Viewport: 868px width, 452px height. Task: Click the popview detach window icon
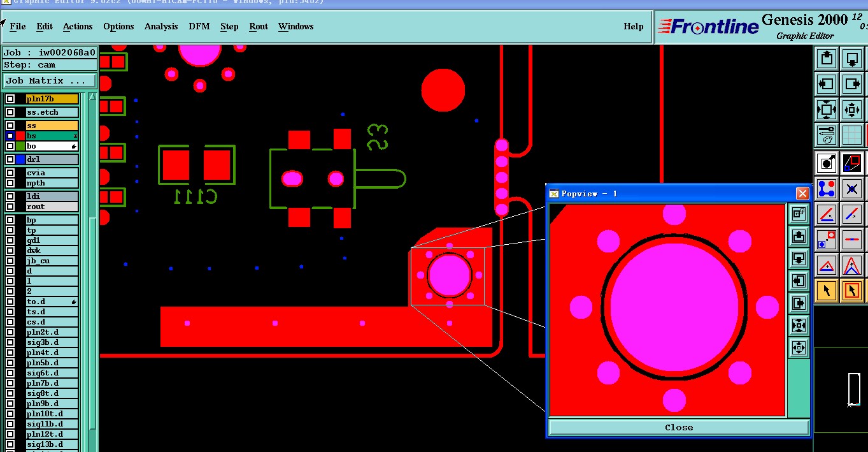click(799, 214)
